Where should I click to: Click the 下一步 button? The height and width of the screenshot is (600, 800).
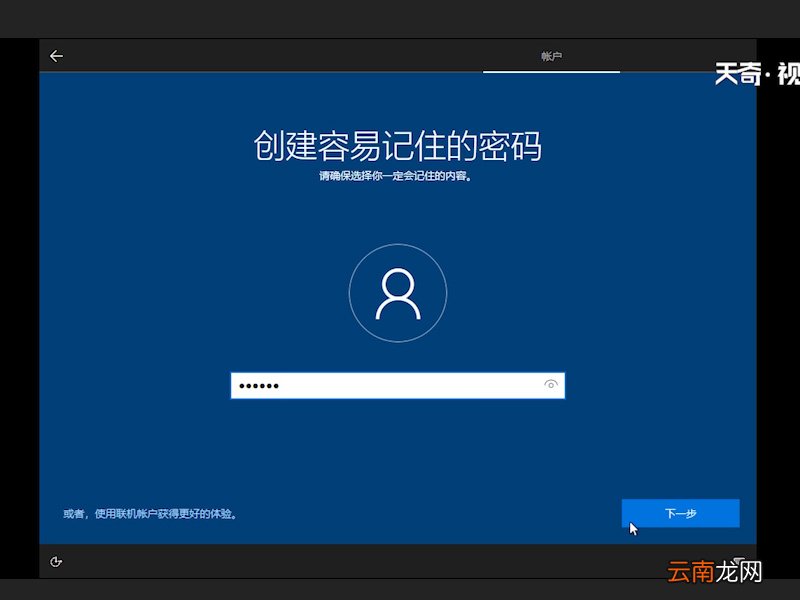pos(680,513)
